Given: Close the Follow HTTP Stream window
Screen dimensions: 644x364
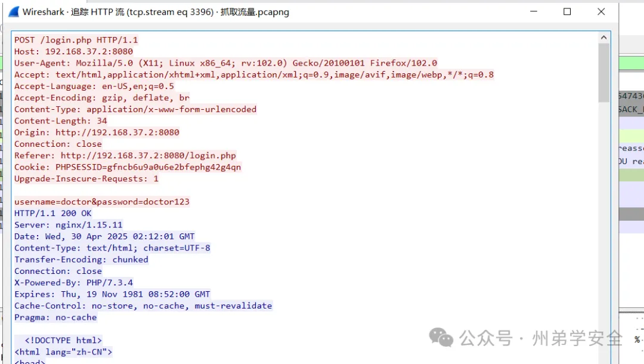Looking at the screenshot, I should pos(601,11).
